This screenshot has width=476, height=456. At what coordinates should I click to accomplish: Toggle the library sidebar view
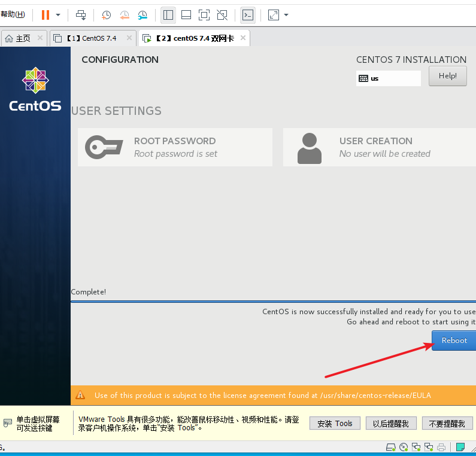click(x=168, y=15)
